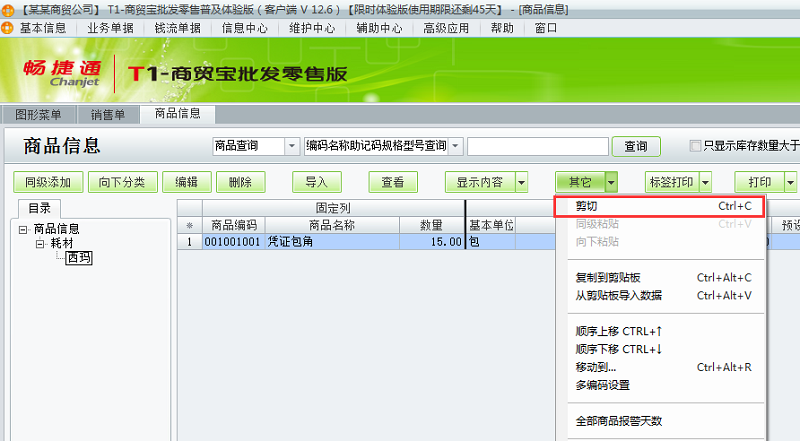This screenshot has height=441, width=800.
Task: Choose 顺序上移 CTRL+↑ menu item
Action: pos(663,331)
